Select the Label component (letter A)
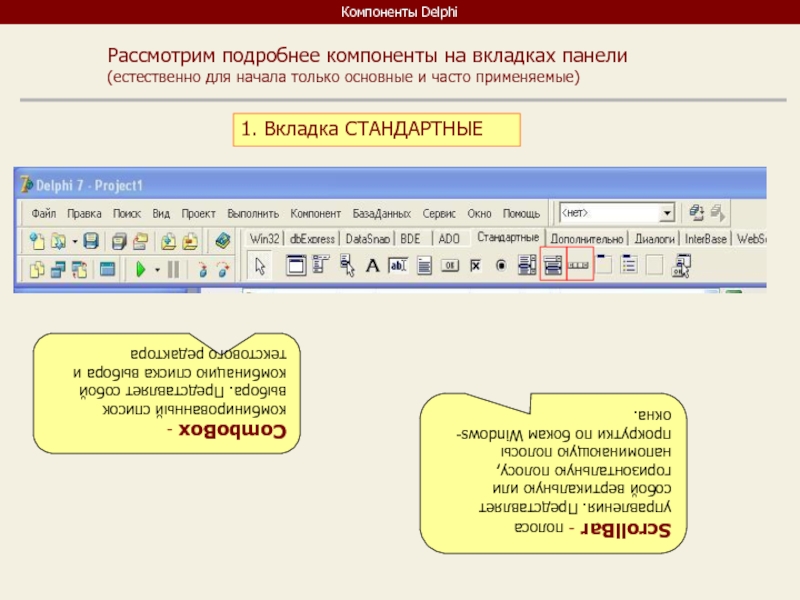This screenshot has height=600, width=800. click(372, 266)
